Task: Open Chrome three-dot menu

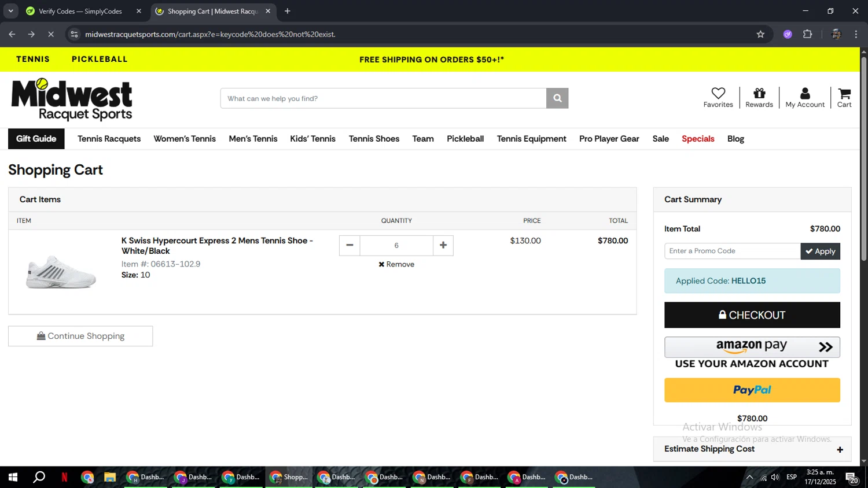Action: point(856,34)
